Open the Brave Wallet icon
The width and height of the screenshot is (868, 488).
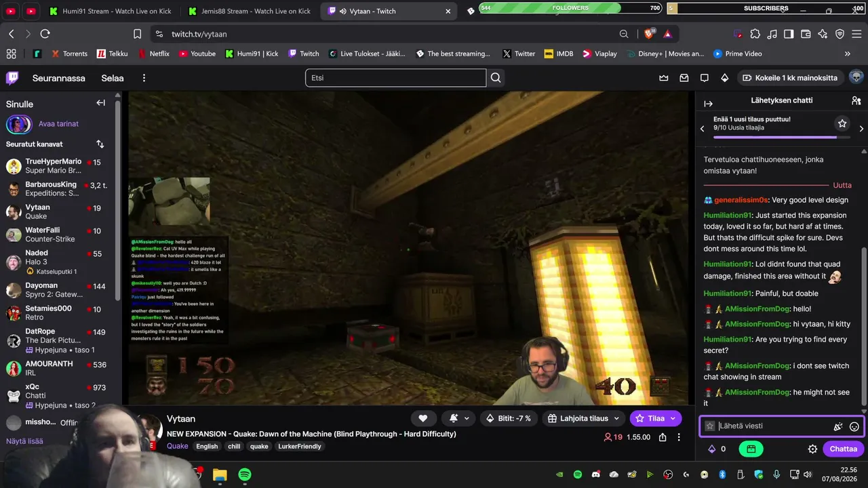tap(806, 34)
